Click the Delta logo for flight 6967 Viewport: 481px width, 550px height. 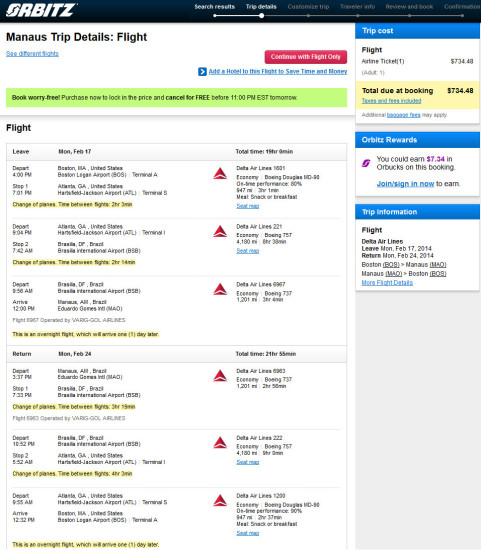[220, 289]
